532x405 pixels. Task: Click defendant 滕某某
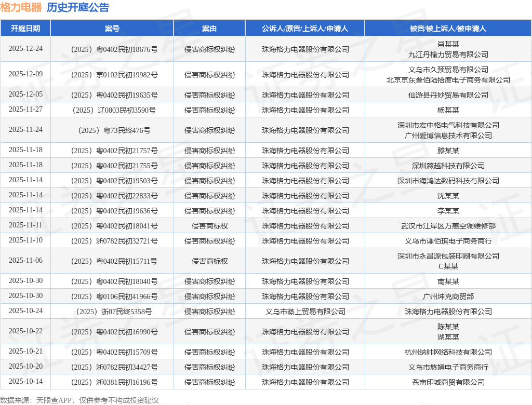point(448,151)
